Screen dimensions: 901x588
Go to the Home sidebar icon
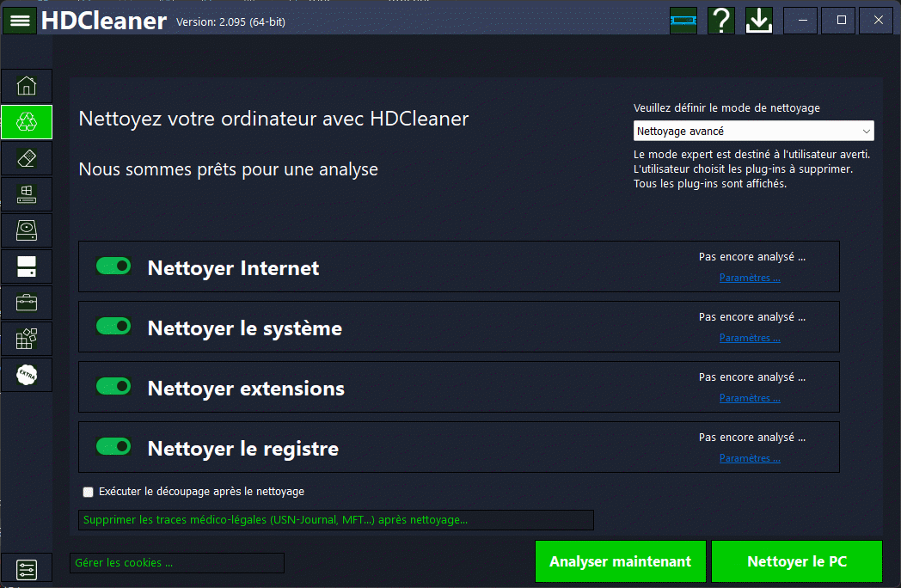pyautogui.click(x=27, y=86)
